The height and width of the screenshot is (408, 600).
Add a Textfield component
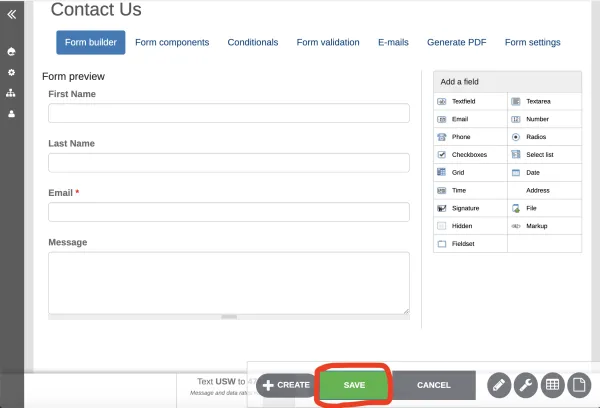470,101
